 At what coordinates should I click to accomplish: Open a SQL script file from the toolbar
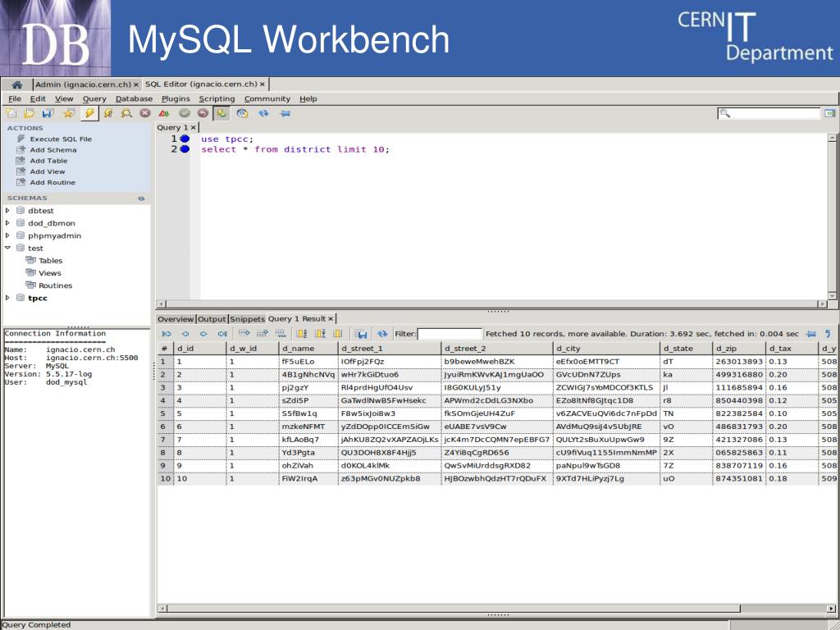(29, 113)
